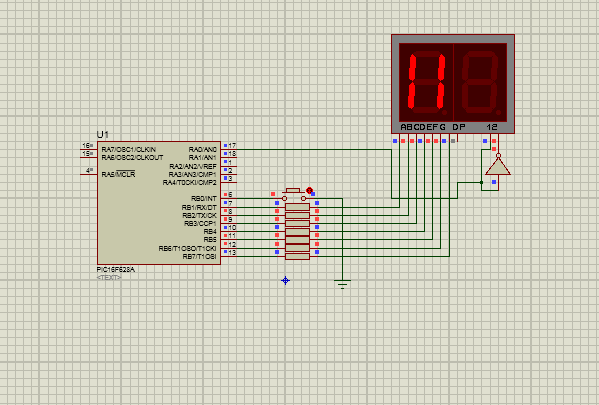
Task: Click pin 4 RA5/MCLR on the chip
Action: coord(89,174)
